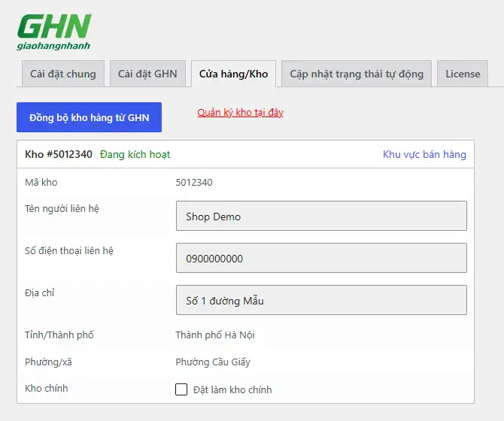This screenshot has width=504, height=421.
Task: Open the Cài đặt chung tab
Action: [x=63, y=74]
